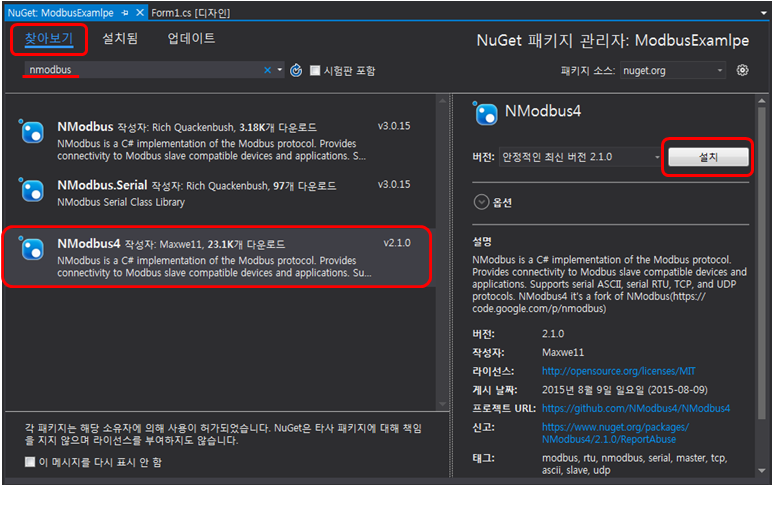Click the NModbus4 icon in details pane
The image size is (773, 516).
(x=487, y=113)
